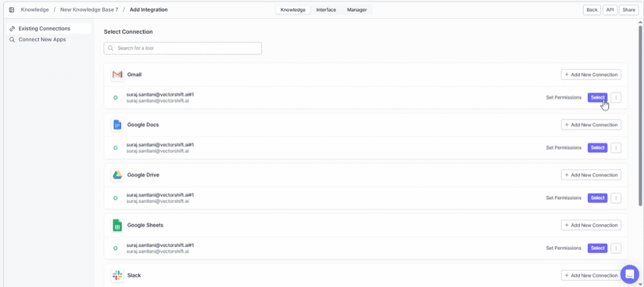Viewport: 644px width, 287px height.
Task: Focus the Search for a tool field
Action: point(183,48)
